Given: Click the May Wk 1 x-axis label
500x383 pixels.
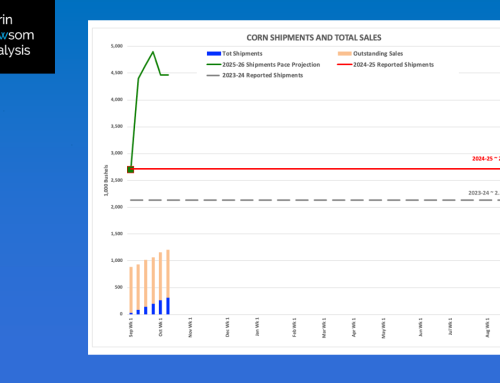Looking at the screenshot, I should click(383, 328).
